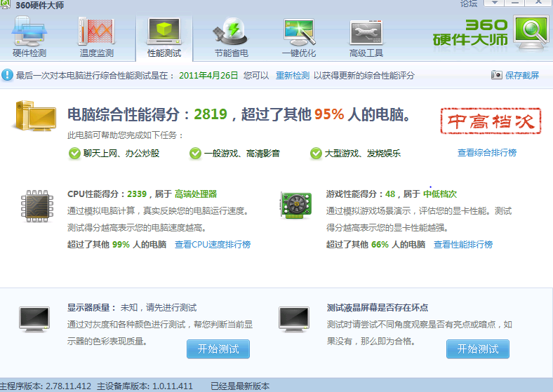The image size is (553, 392).
Task: Select the 性能测试 performance test tab
Action: (164, 38)
